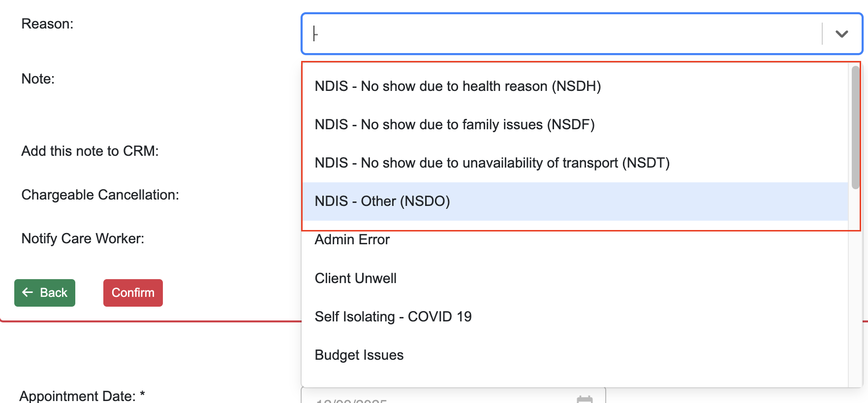This screenshot has height=403, width=868.
Task: Click the 'Add this note to CRM:' label
Action: [90, 151]
